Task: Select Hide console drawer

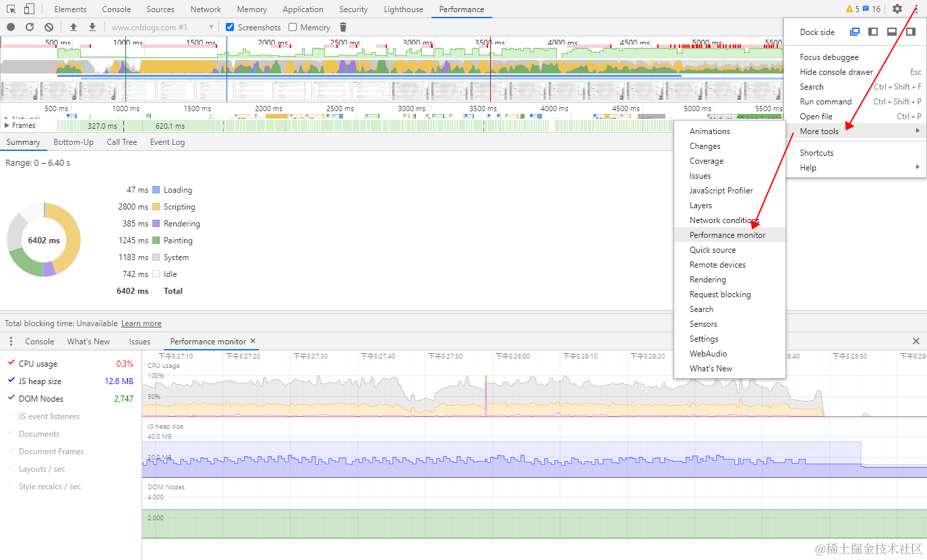Action: click(x=856, y=72)
